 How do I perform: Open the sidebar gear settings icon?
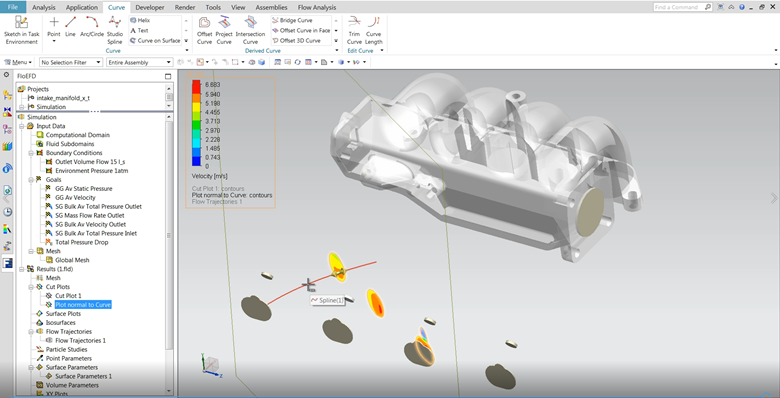6,75
